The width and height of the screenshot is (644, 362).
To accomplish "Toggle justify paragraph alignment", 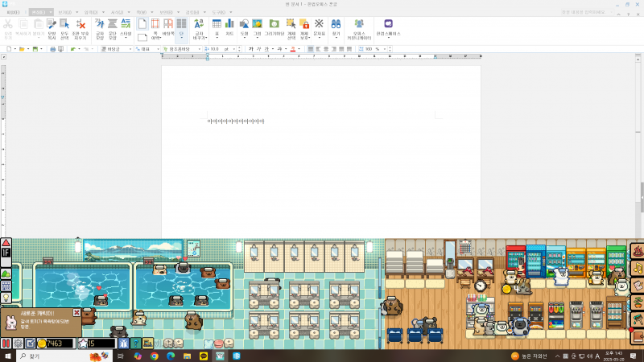I will (x=311, y=49).
